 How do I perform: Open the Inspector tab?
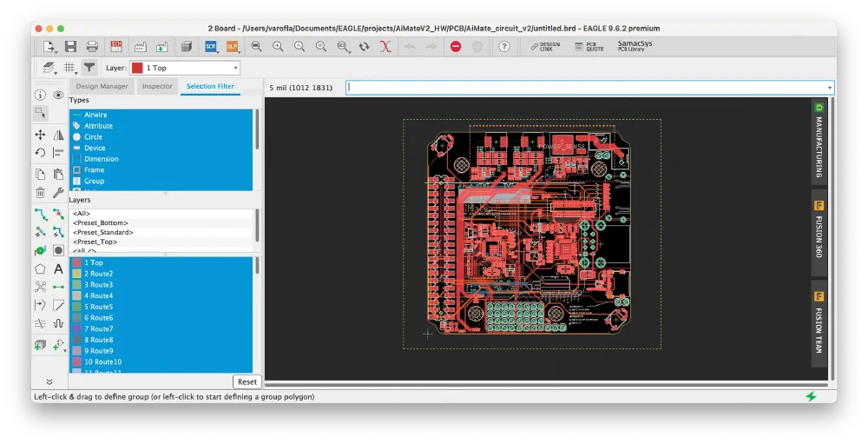click(157, 86)
